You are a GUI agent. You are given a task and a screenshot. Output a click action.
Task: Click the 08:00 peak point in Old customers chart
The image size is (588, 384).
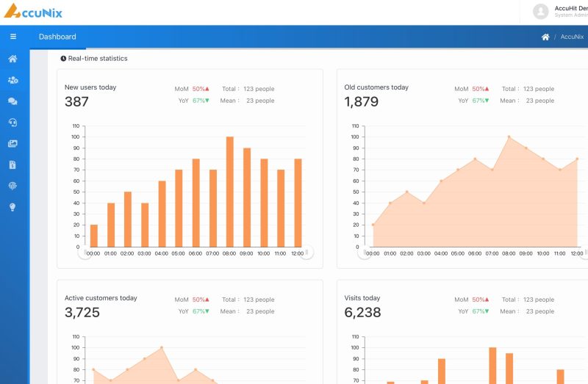pos(509,137)
